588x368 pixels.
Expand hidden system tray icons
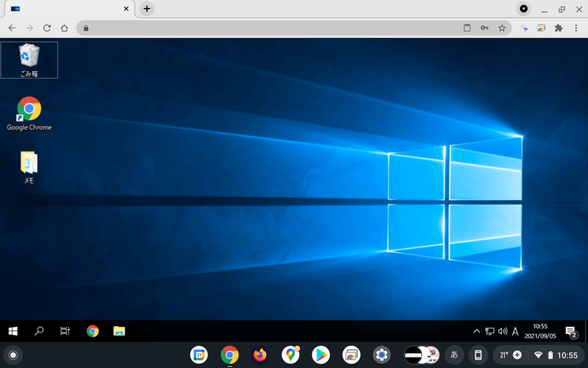coord(476,331)
